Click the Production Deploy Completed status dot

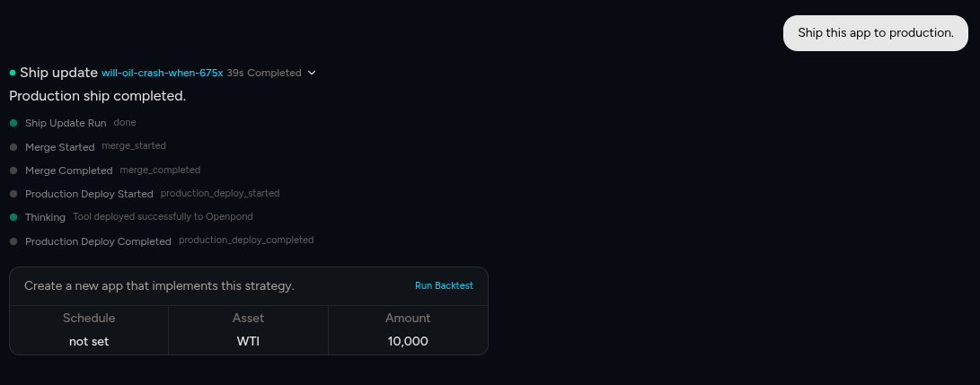point(13,241)
